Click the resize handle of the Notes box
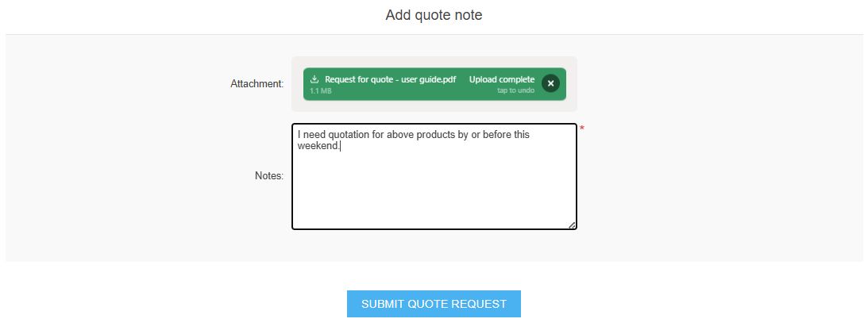This screenshot has width=868, height=334. 572,225
